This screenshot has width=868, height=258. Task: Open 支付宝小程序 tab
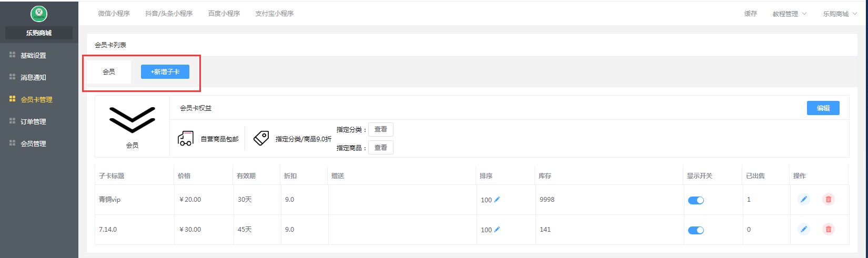click(275, 14)
